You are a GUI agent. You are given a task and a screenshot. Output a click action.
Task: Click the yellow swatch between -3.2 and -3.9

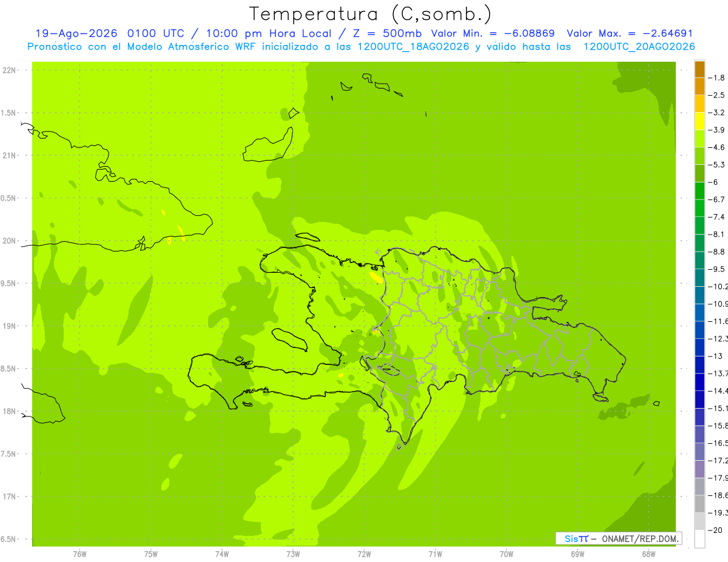point(699,121)
